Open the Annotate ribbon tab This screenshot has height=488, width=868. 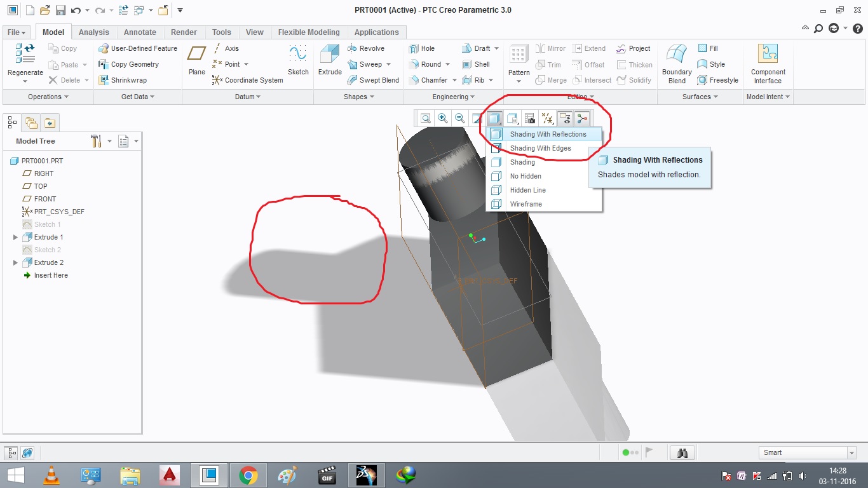pyautogui.click(x=140, y=32)
